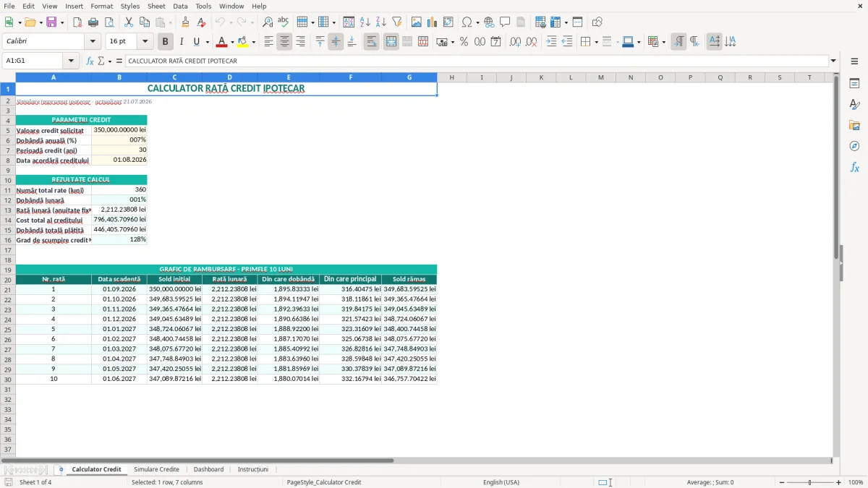Toggle Wrap Text button
Viewport: 868px width, 488px height.
click(x=371, y=42)
